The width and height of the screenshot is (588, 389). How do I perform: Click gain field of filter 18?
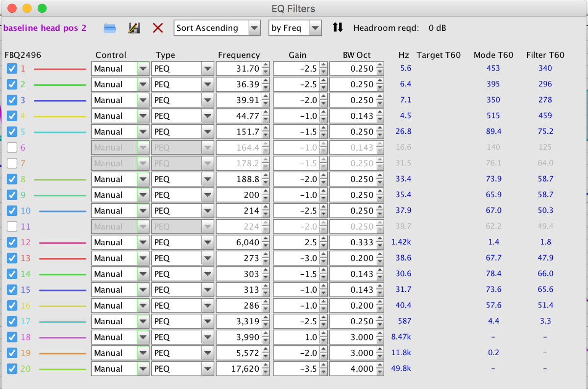point(296,337)
